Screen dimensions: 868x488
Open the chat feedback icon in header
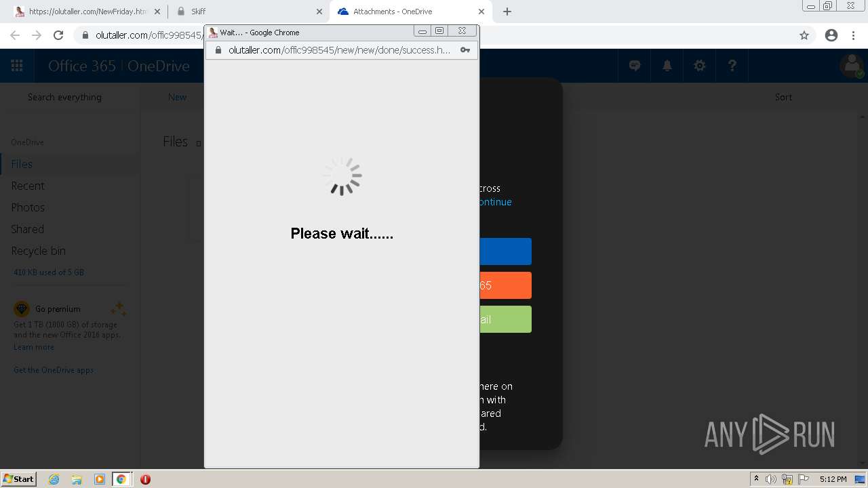[635, 66]
